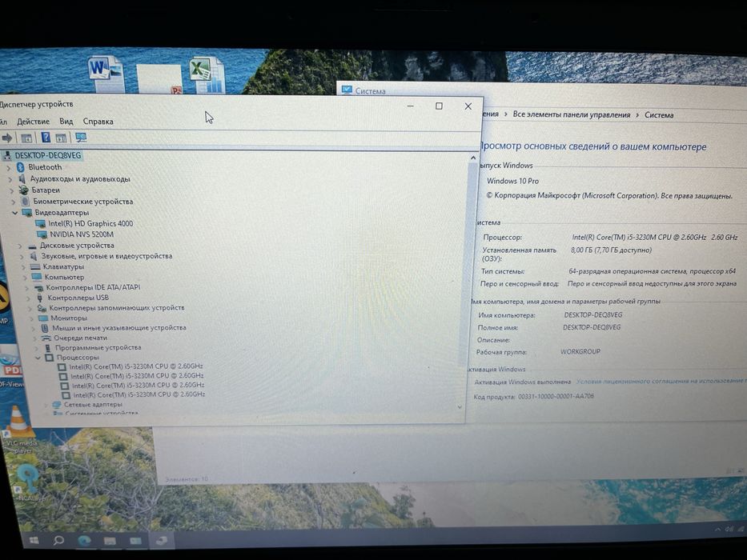
Task: Open Microsoft Edge from the taskbar
Action: pos(84,541)
